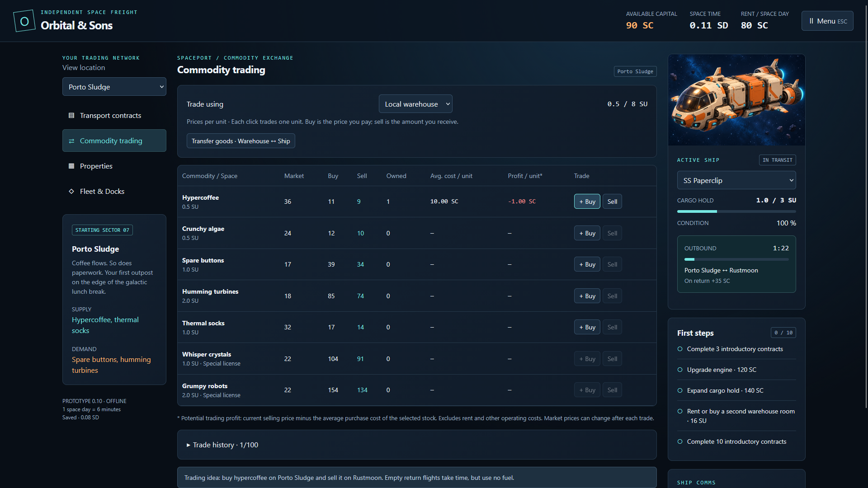The height and width of the screenshot is (488, 868).
Task: Toggle the second warehouse room step circle
Action: (680, 411)
